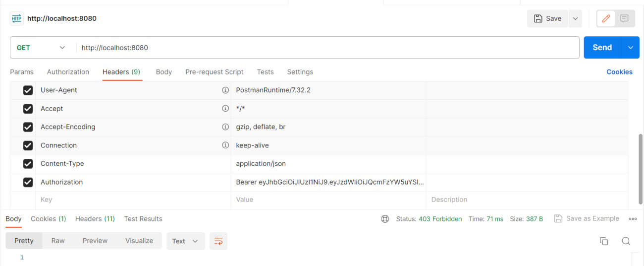
Task: Click the info icon beside User-Agent
Action: pos(225,90)
